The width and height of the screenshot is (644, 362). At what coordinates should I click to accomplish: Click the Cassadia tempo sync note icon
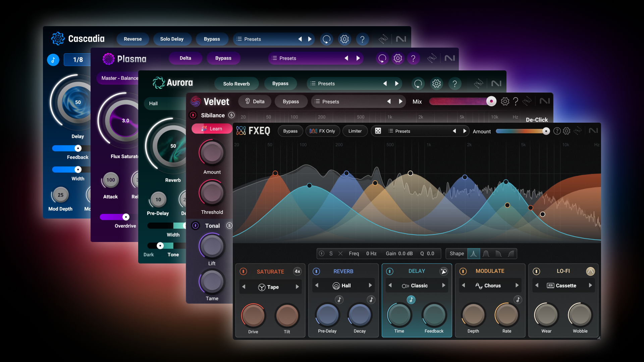coord(53,60)
